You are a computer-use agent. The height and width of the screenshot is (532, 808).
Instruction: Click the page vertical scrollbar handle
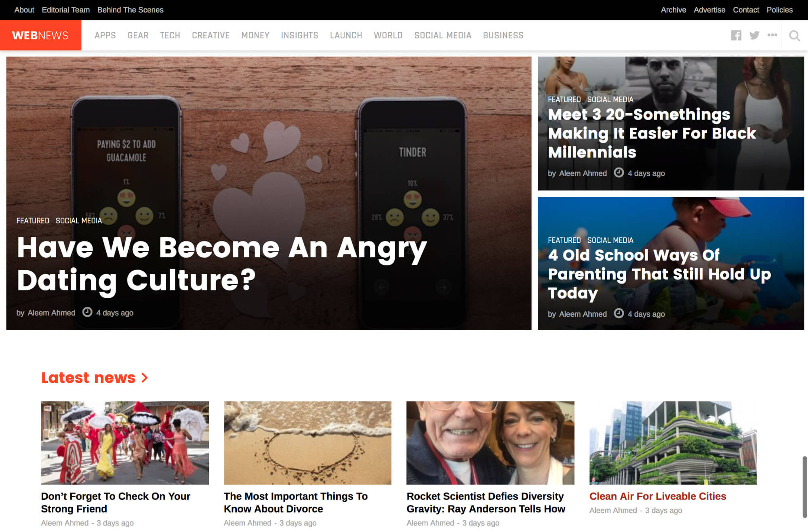click(805, 487)
